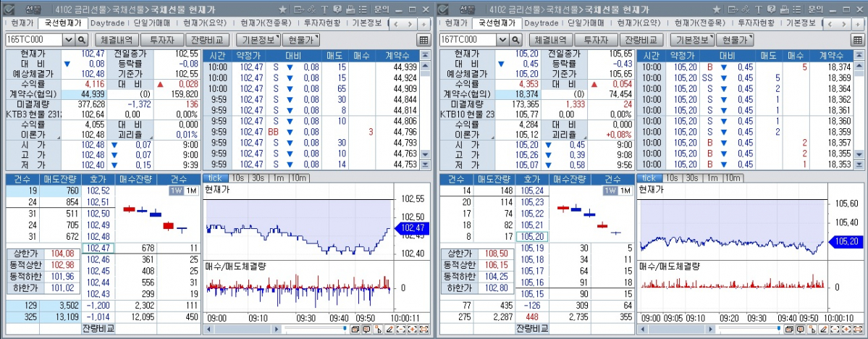
Task: Open 167TC000 code dropdown arrow
Action: [x=502, y=40]
